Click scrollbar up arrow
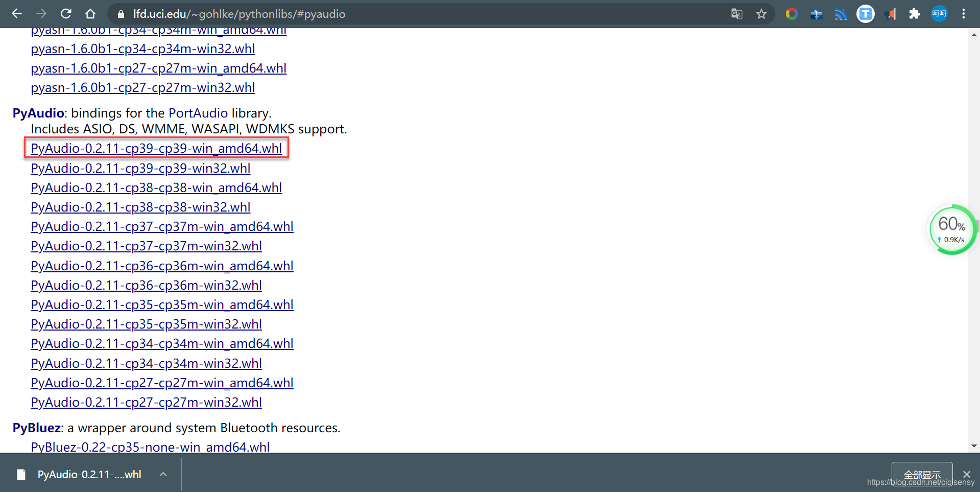Image resolution: width=980 pixels, height=492 pixels. point(974,35)
